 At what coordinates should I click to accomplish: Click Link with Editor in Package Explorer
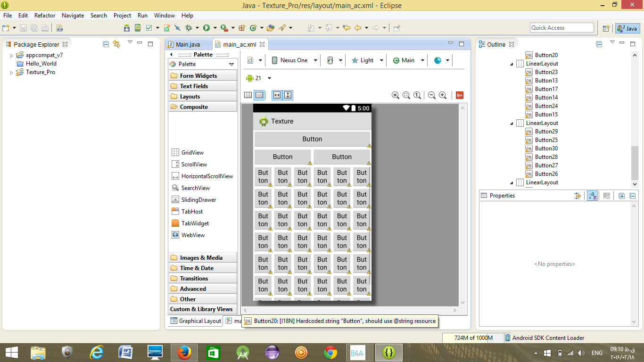tap(116, 44)
